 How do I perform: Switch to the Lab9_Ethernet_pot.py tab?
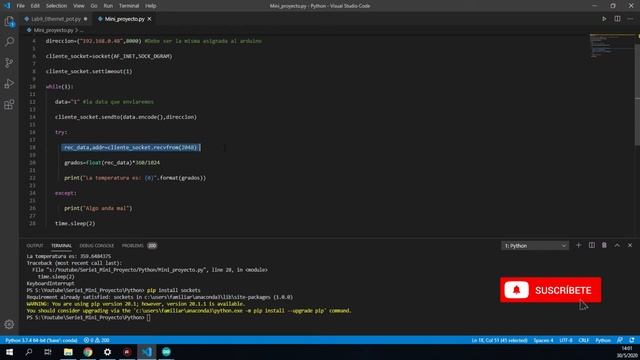(56, 19)
